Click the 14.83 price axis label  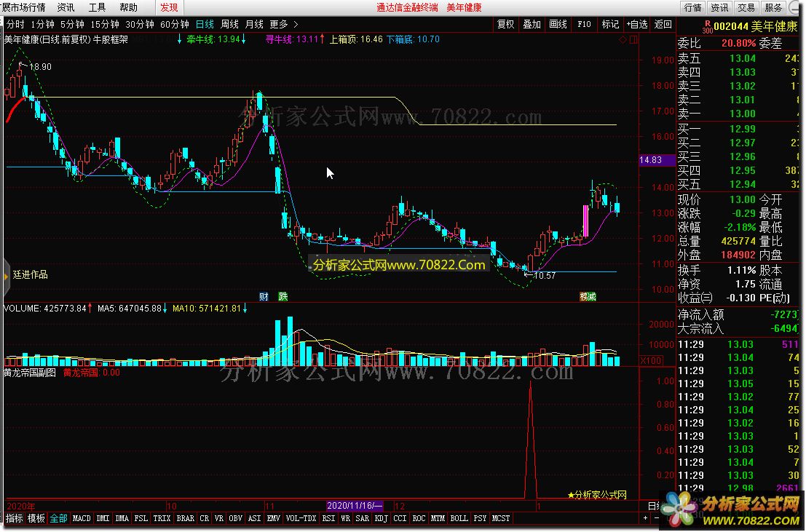coord(656,160)
